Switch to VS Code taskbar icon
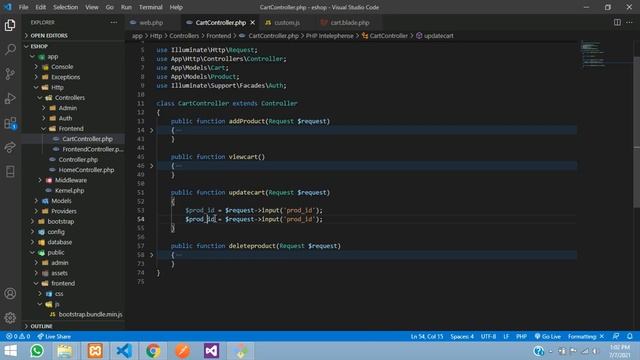This screenshot has height=360, width=640. pos(124,351)
